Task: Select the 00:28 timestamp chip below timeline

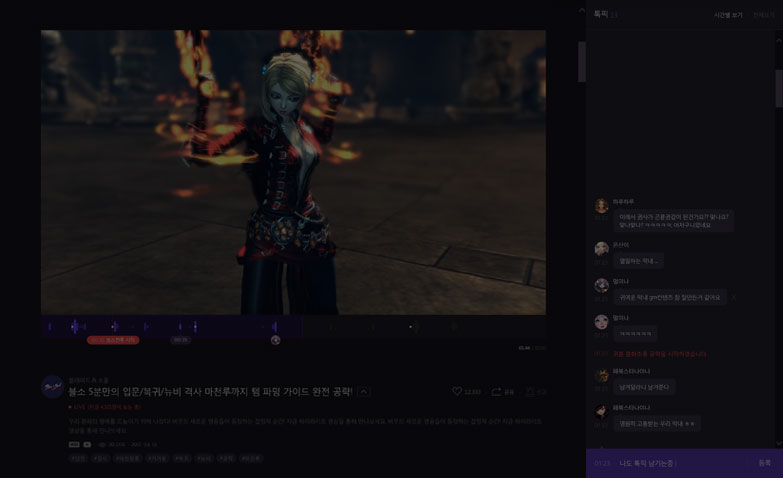Action: point(181,340)
